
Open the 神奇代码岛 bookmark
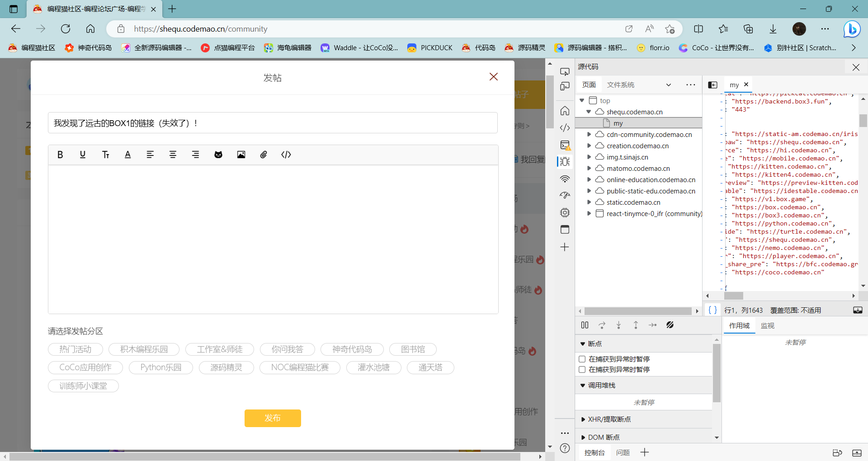89,47
